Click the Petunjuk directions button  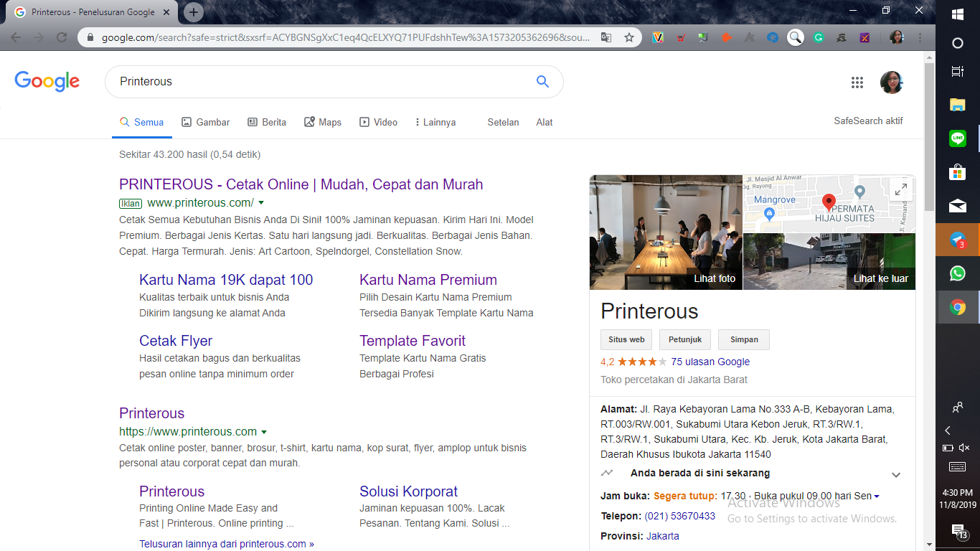tap(684, 339)
